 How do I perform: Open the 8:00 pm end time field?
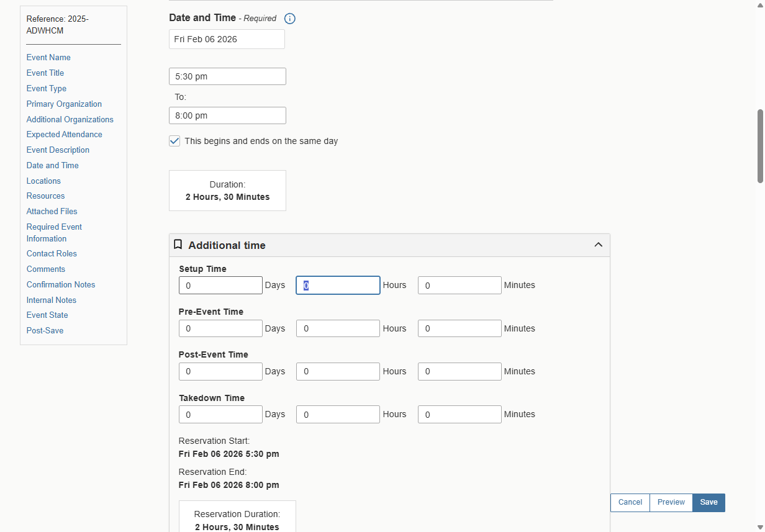(227, 115)
